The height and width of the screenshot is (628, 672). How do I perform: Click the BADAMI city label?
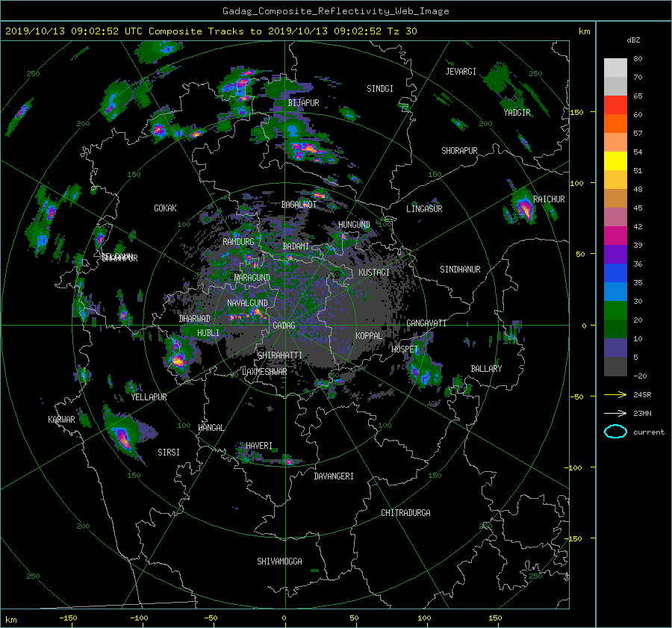296,246
